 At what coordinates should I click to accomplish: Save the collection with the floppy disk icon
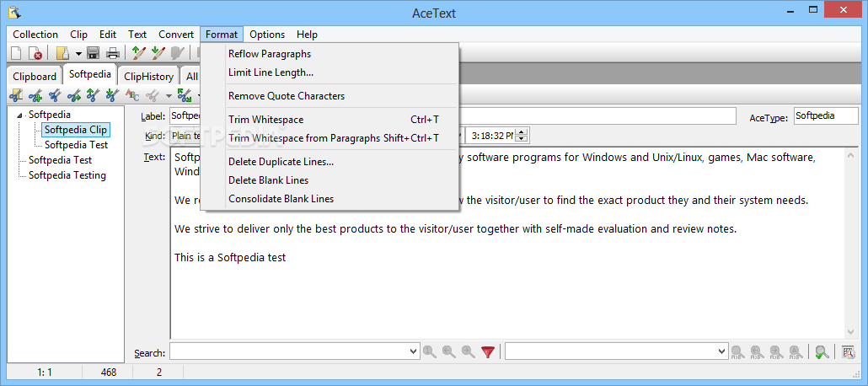point(93,53)
